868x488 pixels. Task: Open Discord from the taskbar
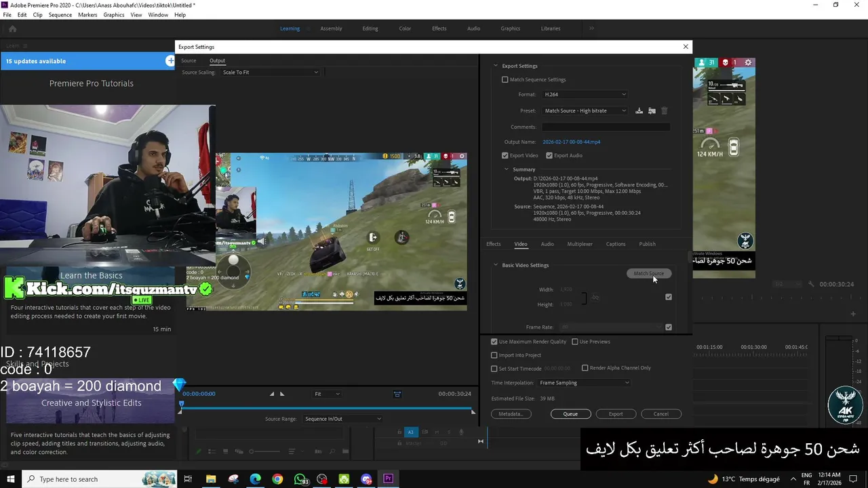coord(366,479)
